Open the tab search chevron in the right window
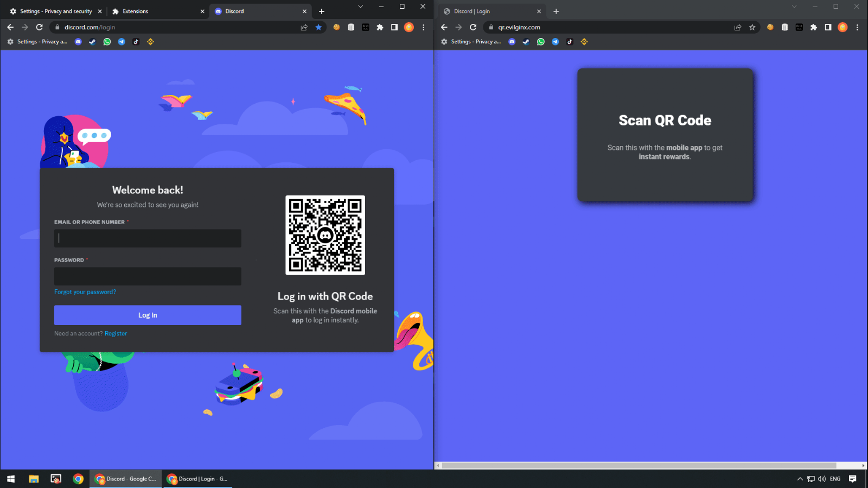 click(x=794, y=7)
